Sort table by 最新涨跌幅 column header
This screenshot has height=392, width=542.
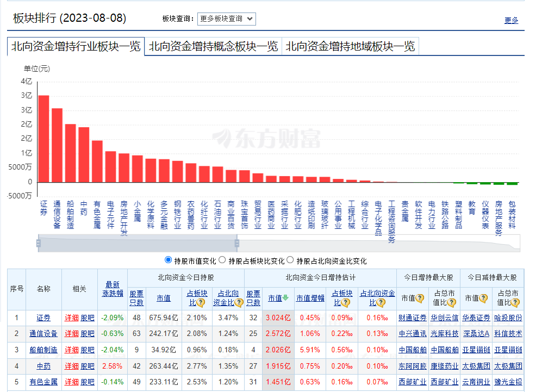(x=111, y=289)
